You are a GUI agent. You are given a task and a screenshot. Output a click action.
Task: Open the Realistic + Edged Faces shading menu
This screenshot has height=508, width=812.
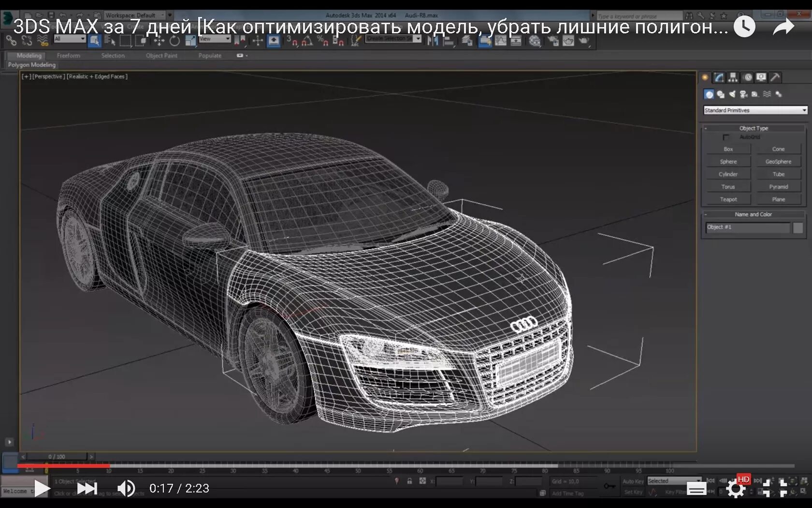(x=97, y=76)
